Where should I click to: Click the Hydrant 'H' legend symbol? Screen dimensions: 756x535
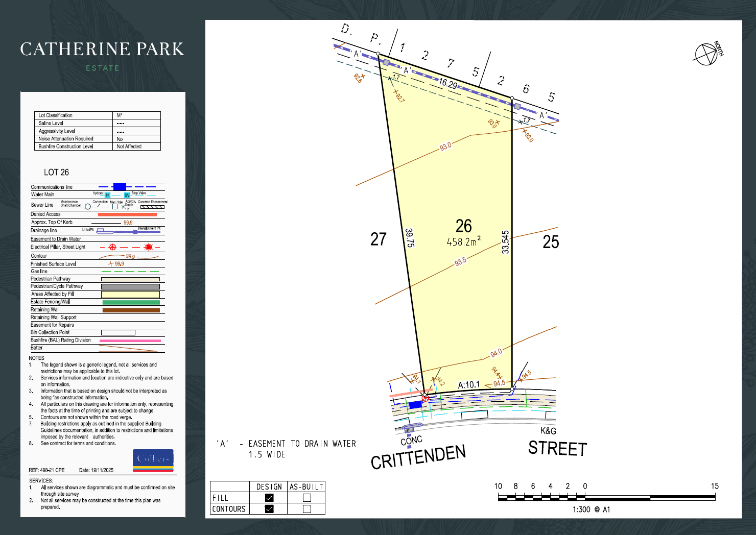(x=107, y=196)
